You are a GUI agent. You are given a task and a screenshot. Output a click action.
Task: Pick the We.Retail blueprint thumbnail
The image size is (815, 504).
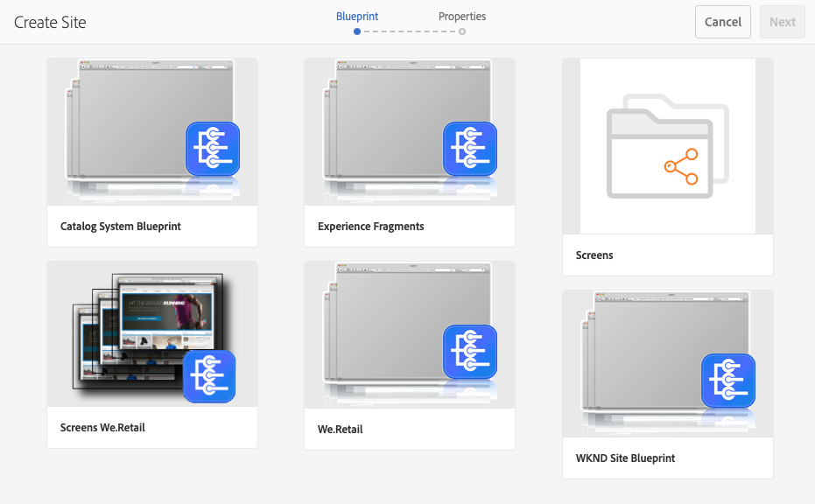(x=410, y=335)
